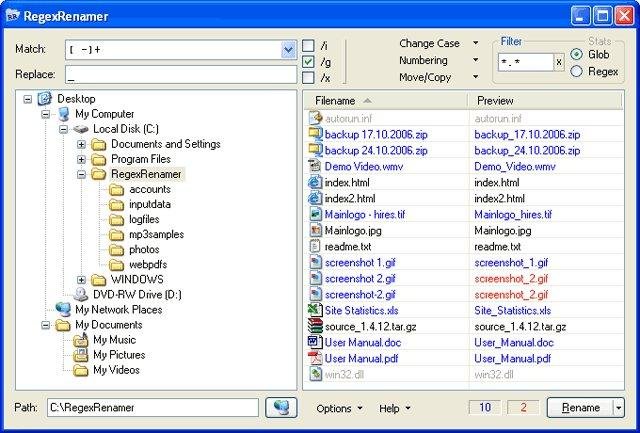Screen dimensions: 640x433
Task: Click the win32.dll file icon
Action: (x=316, y=374)
